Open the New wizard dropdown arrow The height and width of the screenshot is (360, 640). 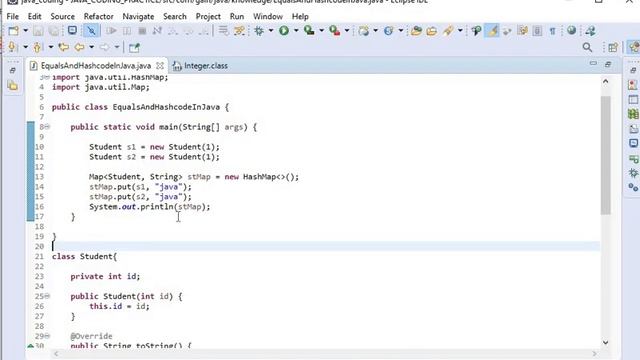25,31
